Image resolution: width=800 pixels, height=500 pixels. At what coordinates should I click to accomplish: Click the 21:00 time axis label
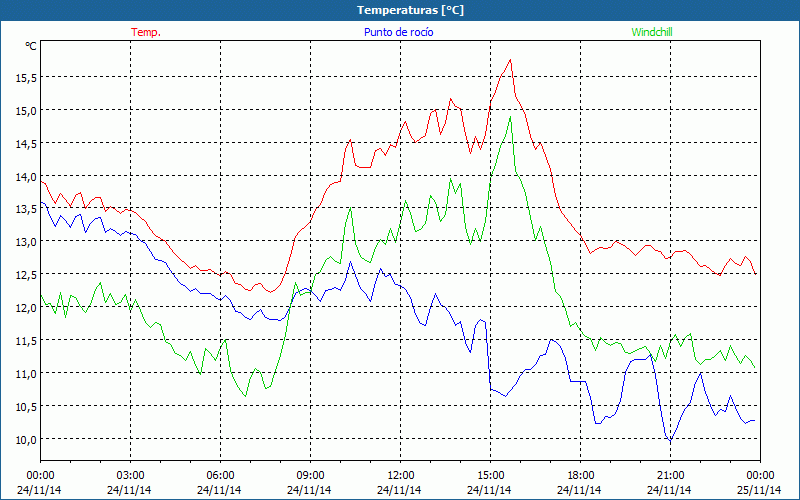(670, 476)
